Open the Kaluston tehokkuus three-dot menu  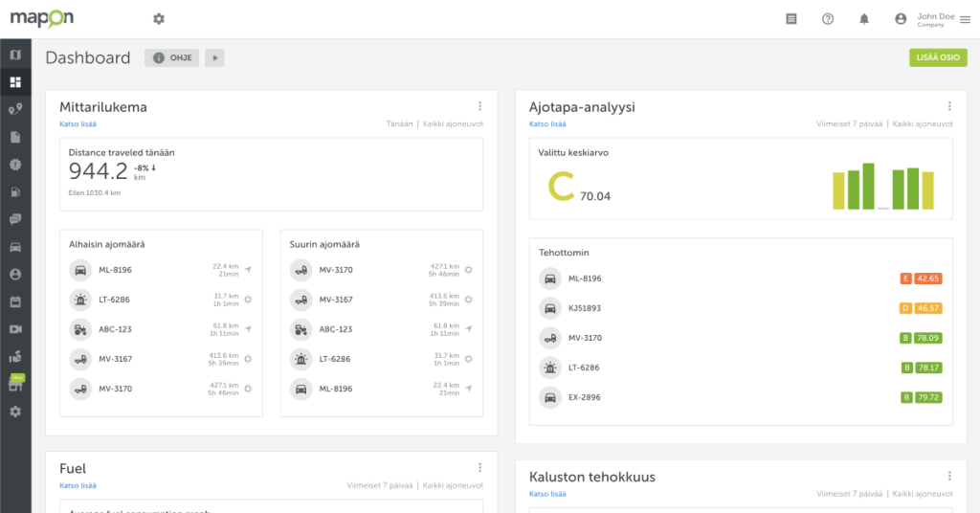click(949, 476)
